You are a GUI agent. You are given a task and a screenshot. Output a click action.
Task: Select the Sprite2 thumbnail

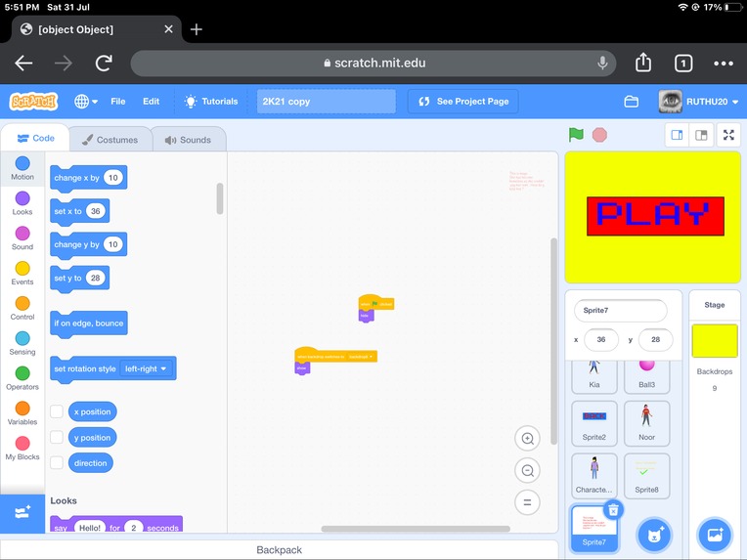pyautogui.click(x=594, y=423)
